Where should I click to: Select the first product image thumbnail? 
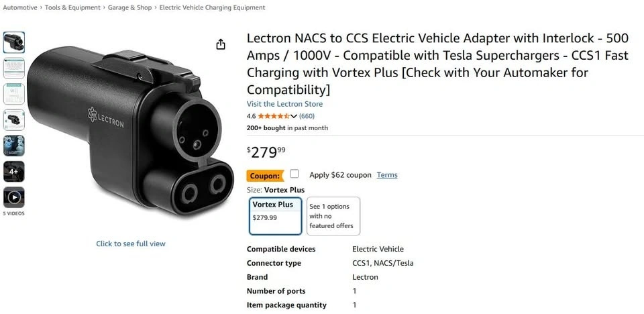click(14, 42)
